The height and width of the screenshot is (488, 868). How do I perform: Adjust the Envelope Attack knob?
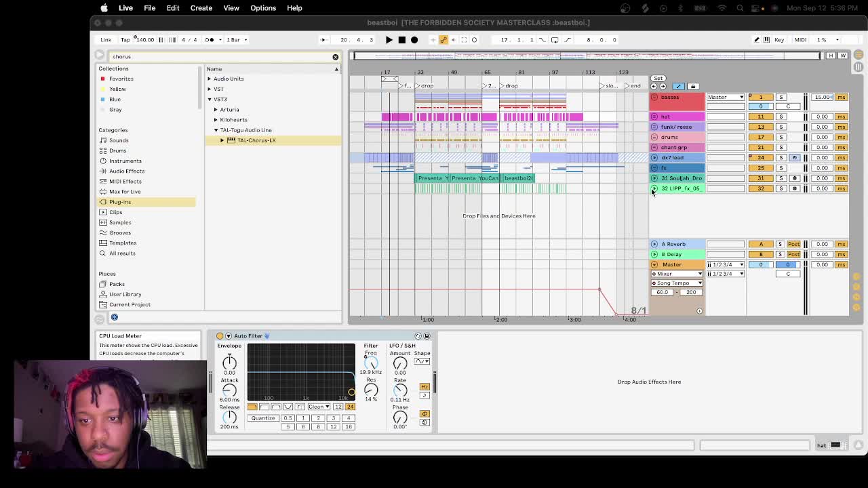pyautogui.click(x=229, y=390)
